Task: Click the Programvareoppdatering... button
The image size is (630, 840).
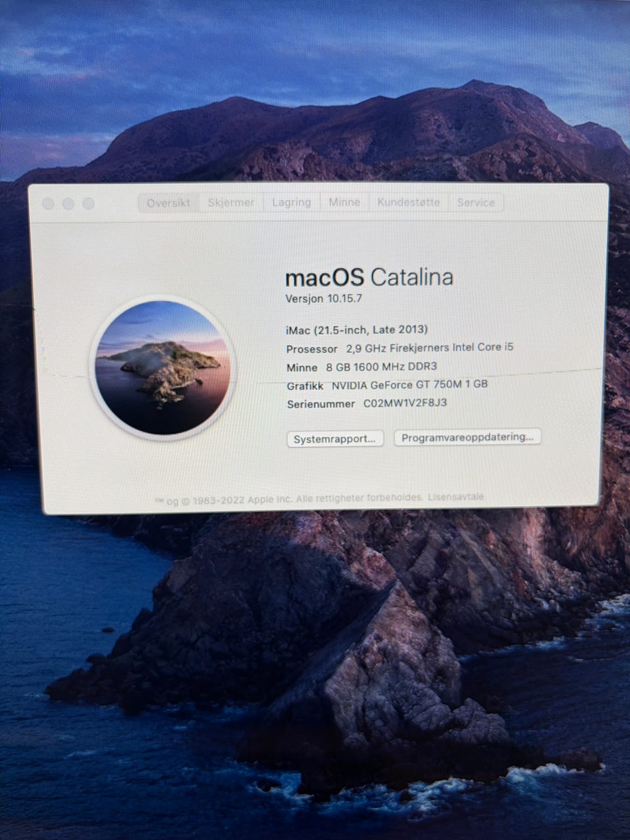Action: pos(467,437)
